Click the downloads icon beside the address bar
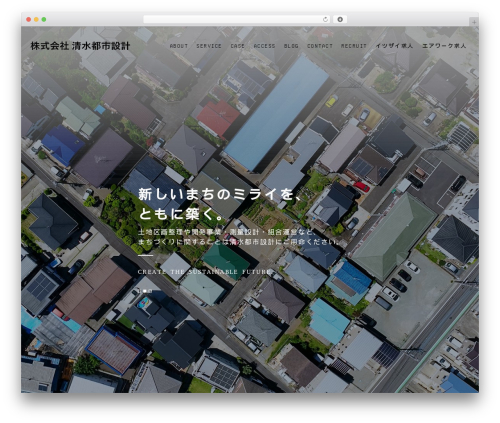The image size is (500, 423). [x=340, y=20]
